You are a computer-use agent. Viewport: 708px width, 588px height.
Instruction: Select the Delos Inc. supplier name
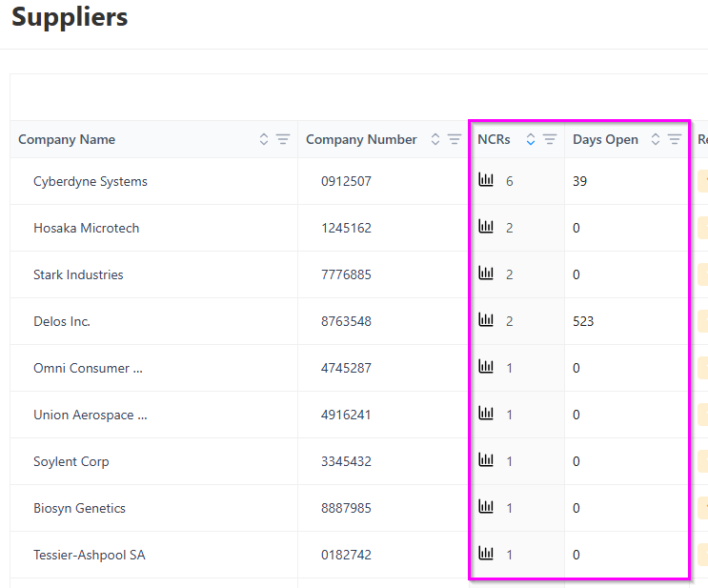62,321
